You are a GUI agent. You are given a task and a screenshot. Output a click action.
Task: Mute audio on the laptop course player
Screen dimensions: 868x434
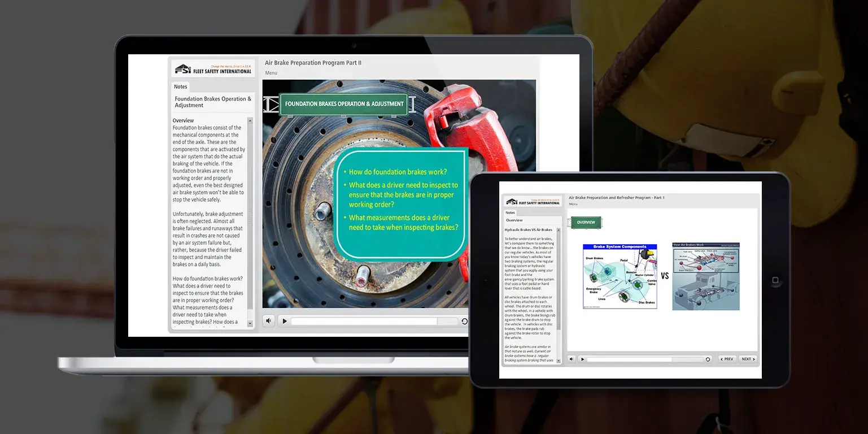pyautogui.click(x=269, y=321)
